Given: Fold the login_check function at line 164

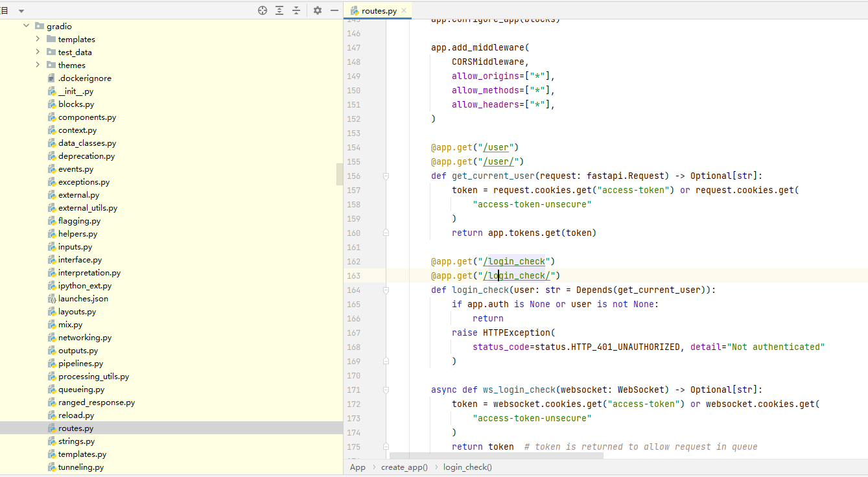Looking at the screenshot, I should 386,290.
